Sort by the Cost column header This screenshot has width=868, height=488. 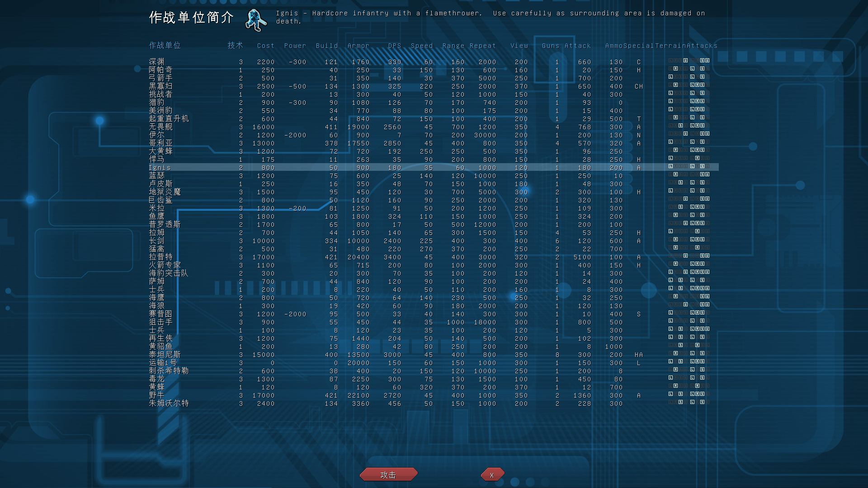(266, 46)
